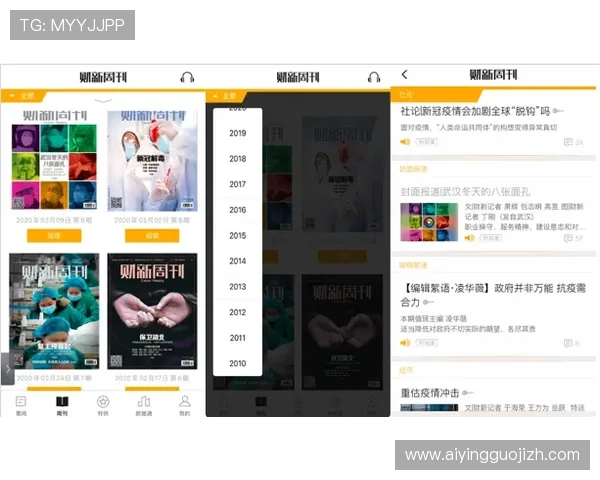
Task: Tap headphone icon in middle screen header
Action: [x=374, y=77]
